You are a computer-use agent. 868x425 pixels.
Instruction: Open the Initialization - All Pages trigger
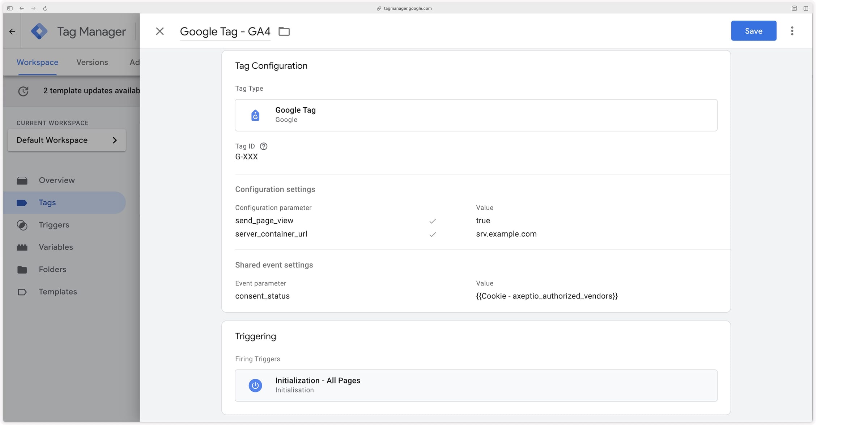(x=476, y=385)
